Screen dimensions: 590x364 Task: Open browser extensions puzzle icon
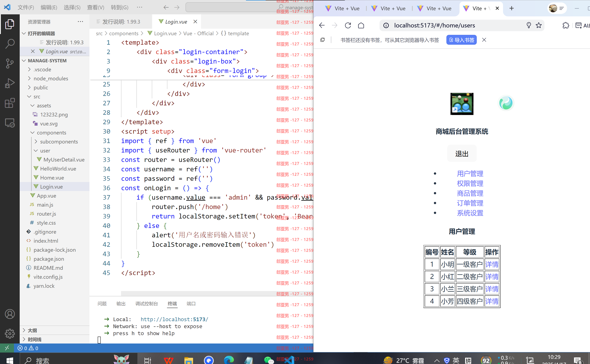point(566,25)
